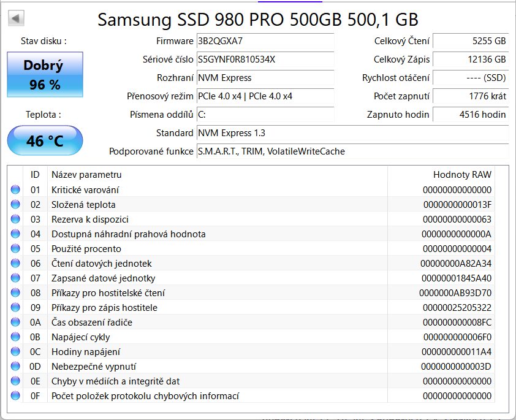The height and width of the screenshot is (420, 516).
Task: Click the blue orb next to Použité procento
Action: click(15, 249)
